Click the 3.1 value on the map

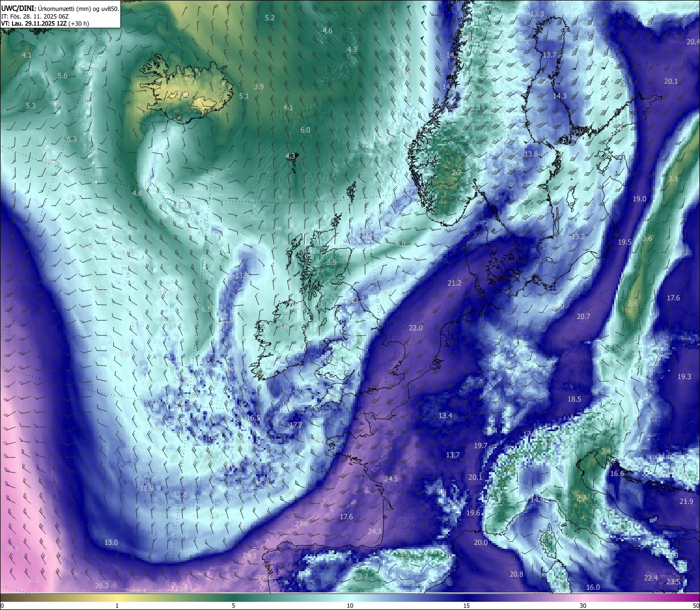pyautogui.click(x=673, y=179)
